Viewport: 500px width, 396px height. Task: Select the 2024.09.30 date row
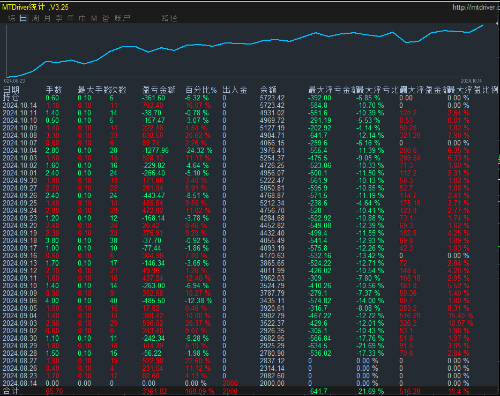click(20, 180)
